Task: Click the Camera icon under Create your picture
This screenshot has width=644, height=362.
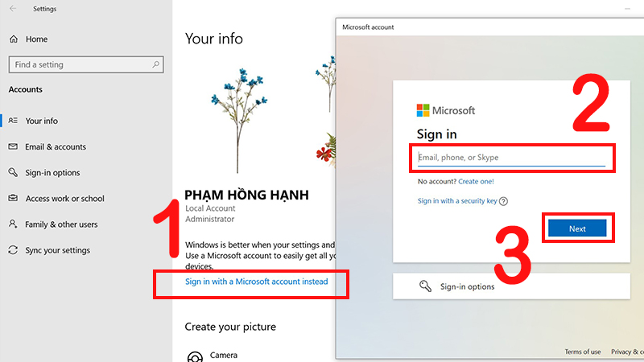Action: tap(195, 356)
